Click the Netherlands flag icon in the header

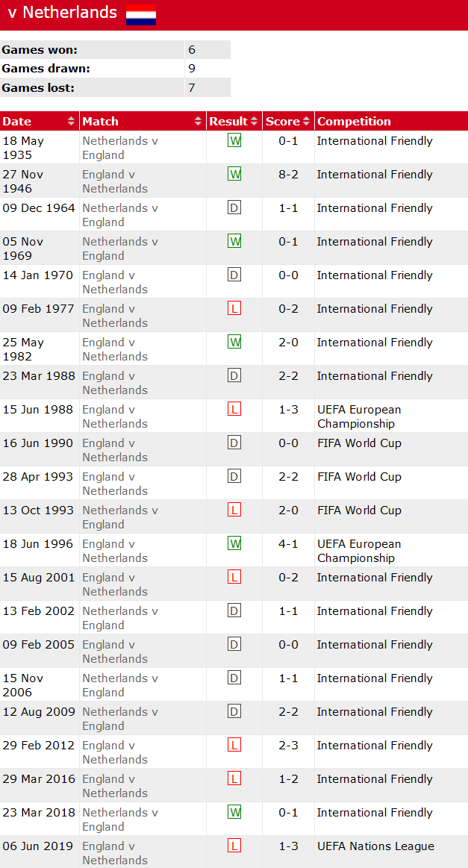tap(140, 14)
